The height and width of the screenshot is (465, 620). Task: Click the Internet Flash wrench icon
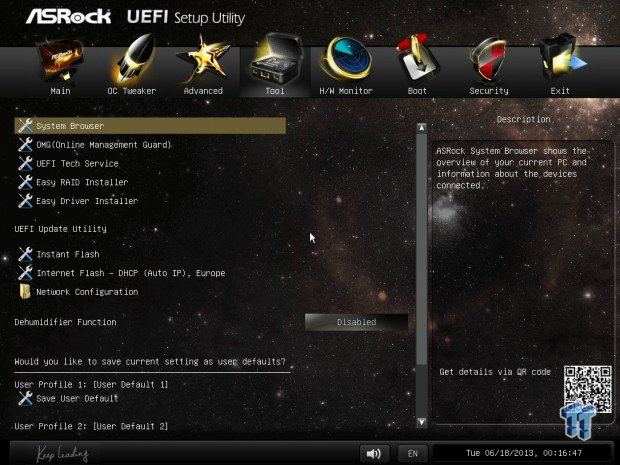tap(25, 273)
